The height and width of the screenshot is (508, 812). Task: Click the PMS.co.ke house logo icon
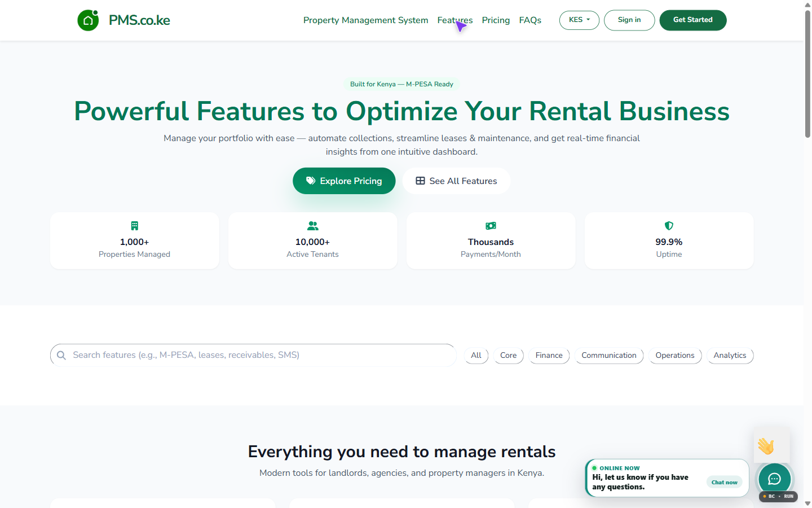click(x=88, y=20)
